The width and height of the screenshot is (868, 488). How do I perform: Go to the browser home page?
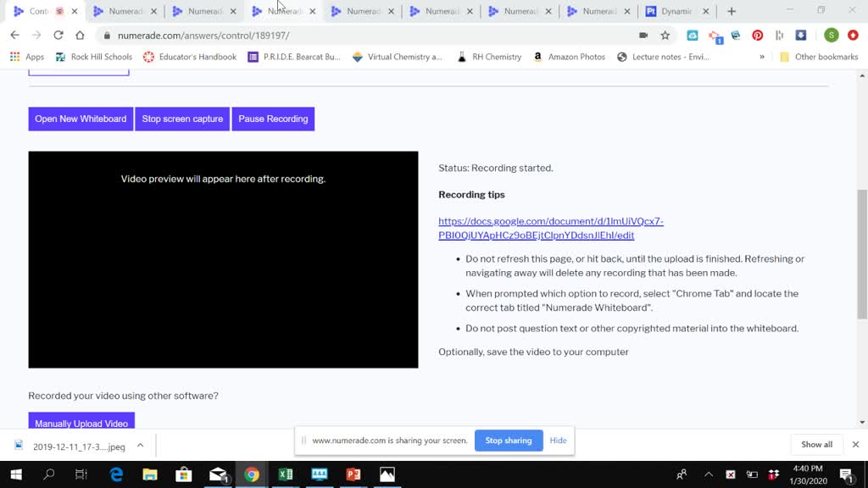(80, 36)
